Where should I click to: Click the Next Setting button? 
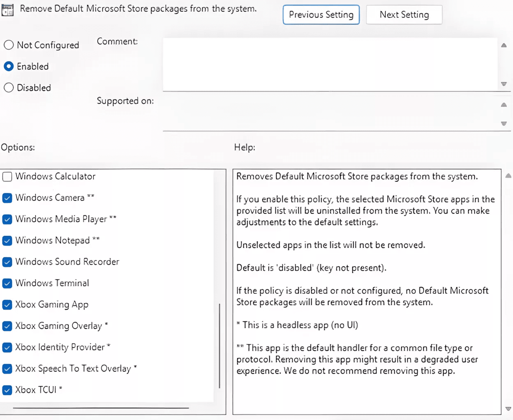click(404, 14)
